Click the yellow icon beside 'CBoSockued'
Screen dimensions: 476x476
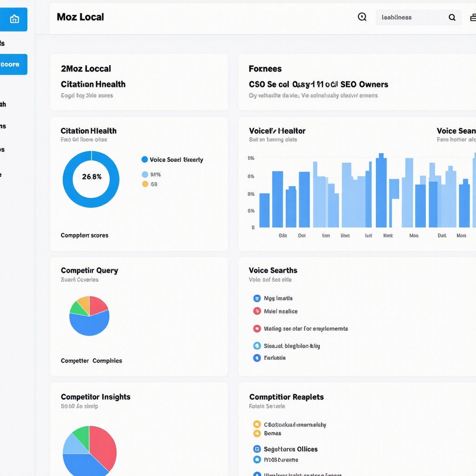[257, 424]
